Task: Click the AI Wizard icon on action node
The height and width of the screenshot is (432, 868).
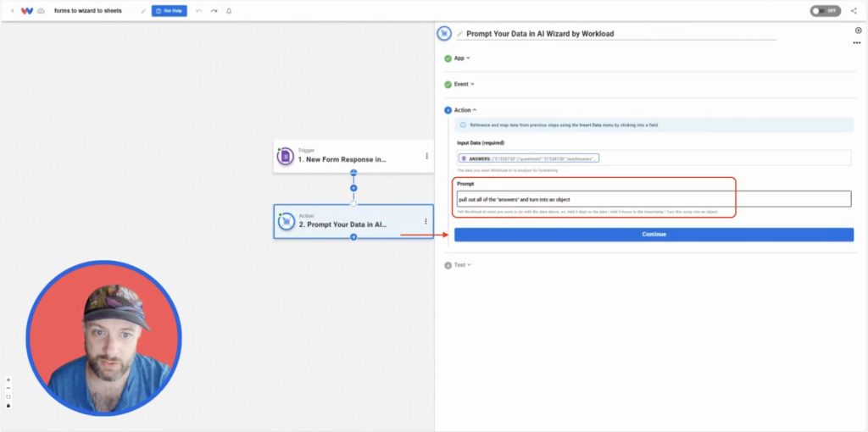Action: [286, 221]
